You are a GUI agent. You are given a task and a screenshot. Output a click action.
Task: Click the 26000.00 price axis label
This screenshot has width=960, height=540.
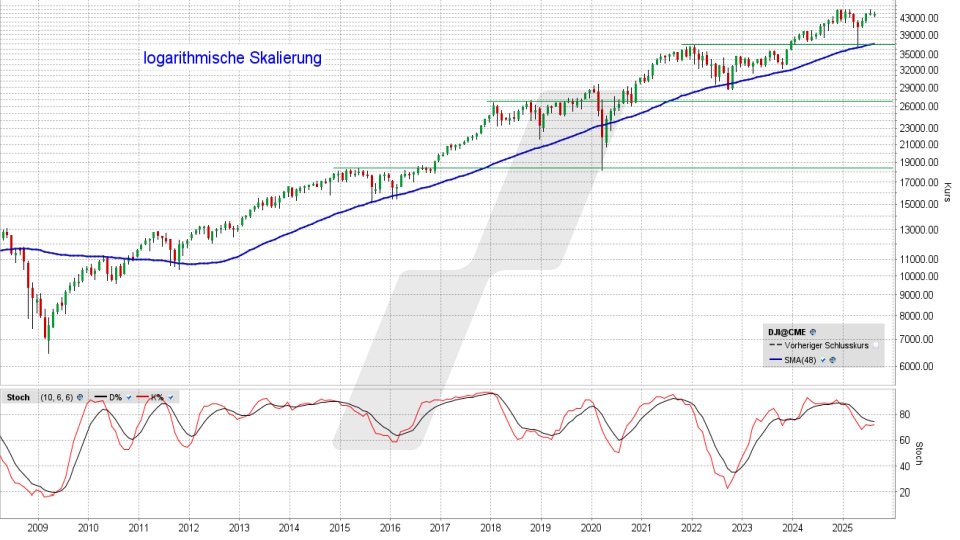(x=919, y=107)
